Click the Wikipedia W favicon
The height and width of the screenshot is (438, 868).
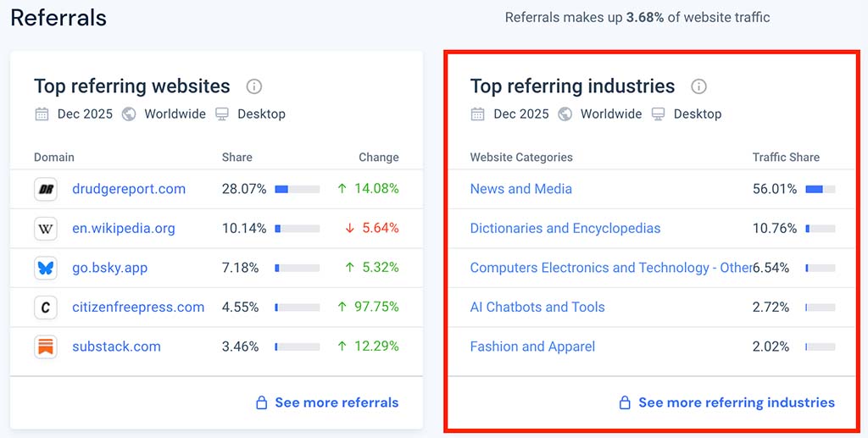pos(46,229)
